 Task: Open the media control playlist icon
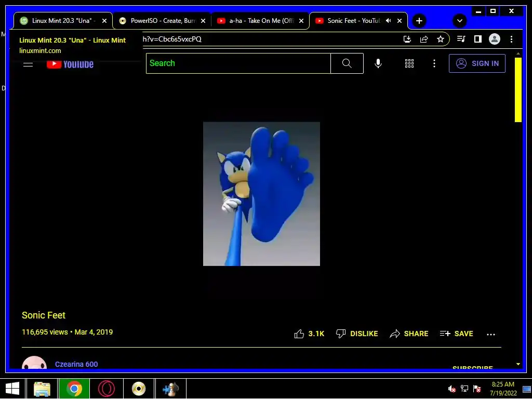461,39
